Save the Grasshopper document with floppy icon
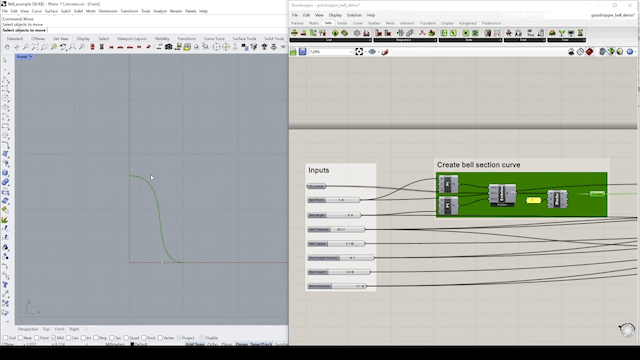Viewport: 640px width, 360px height. click(x=302, y=52)
